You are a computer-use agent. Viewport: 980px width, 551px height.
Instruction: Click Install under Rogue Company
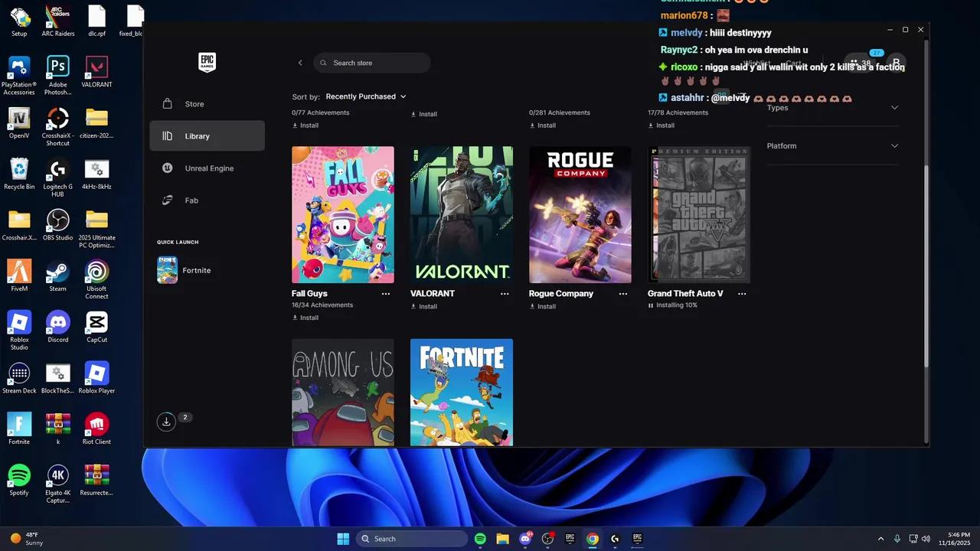tap(543, 306)
